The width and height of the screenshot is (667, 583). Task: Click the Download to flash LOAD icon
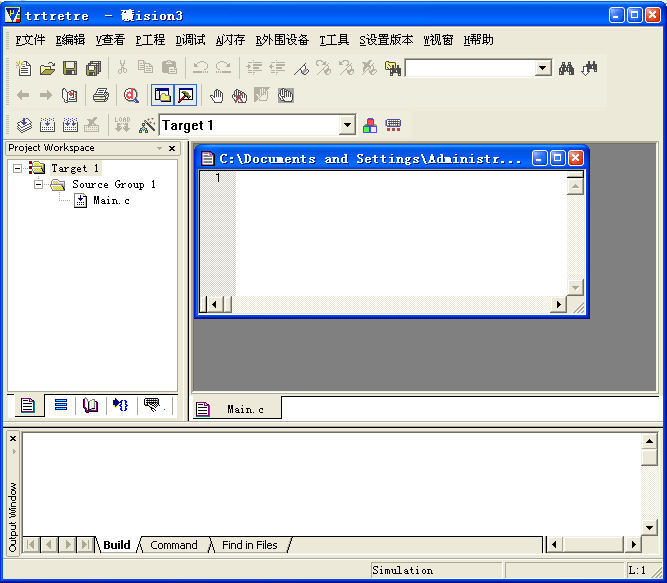pos(123,125)
